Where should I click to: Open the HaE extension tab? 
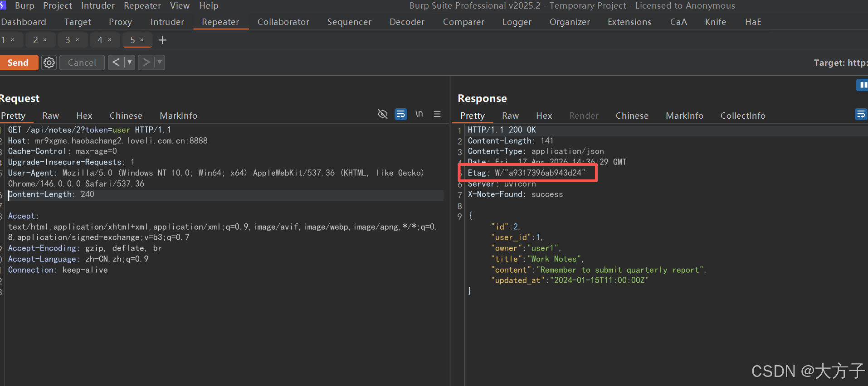[x=753, y=22]
